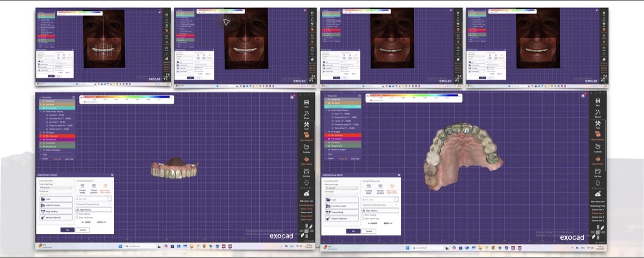Open Select mesh type dropdown in lower-right dialog
The image size is (644, 258).
(341, 188)
